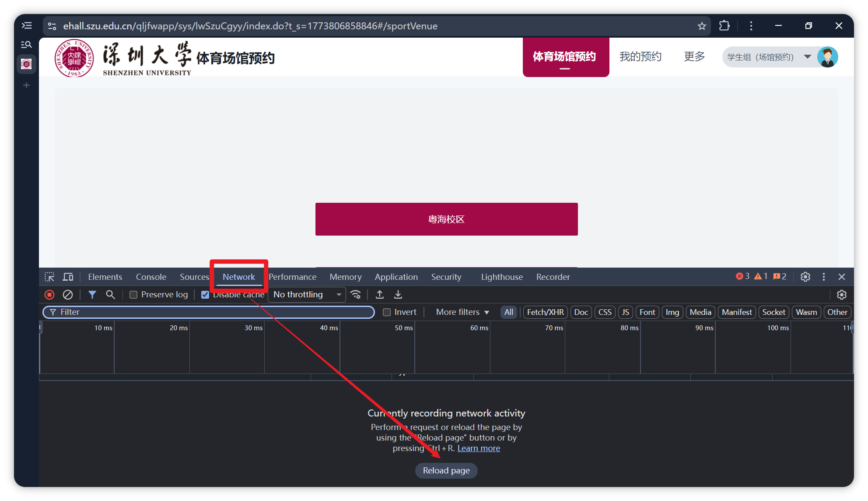
Task: Open network conditions wifi icon
Action: click(x=356, y=295)
